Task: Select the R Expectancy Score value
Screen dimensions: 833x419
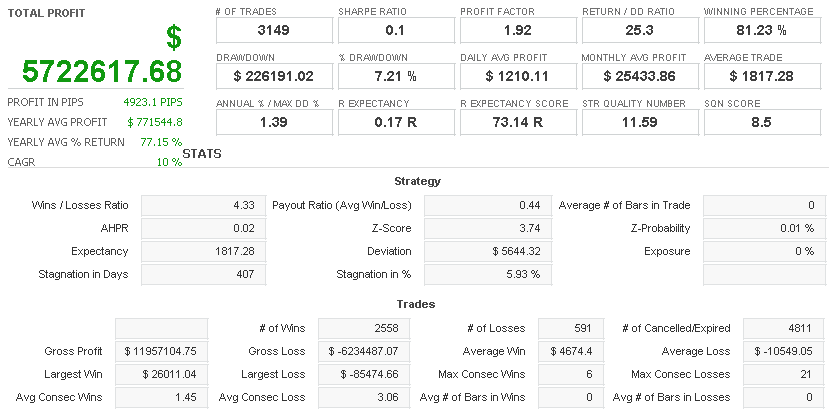Action: click(517, 121)
